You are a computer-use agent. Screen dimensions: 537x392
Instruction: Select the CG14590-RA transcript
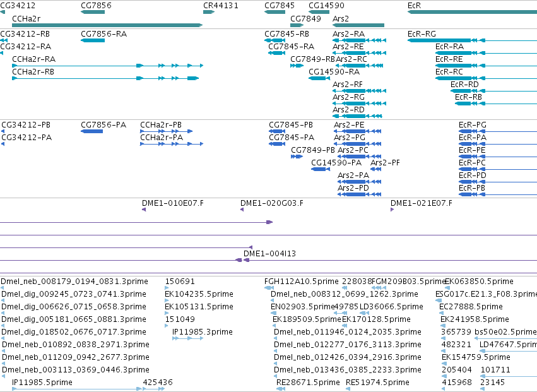click(x=319, y=78)
